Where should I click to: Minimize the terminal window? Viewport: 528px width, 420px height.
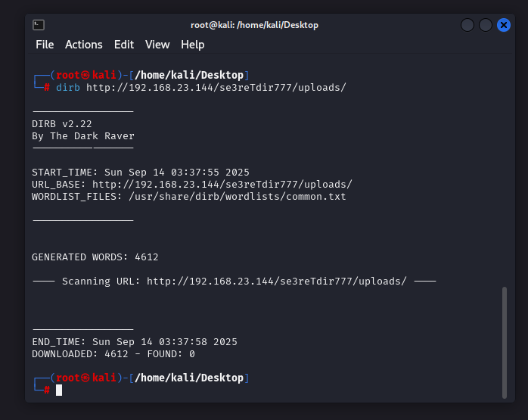pyautogui.click(x=467, y=25)
